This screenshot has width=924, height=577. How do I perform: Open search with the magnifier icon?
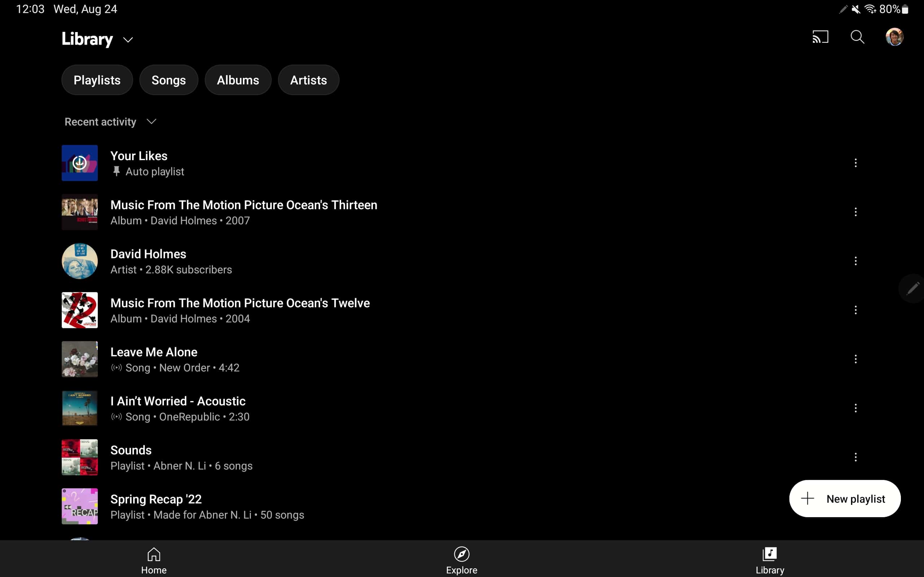point(857,37)
